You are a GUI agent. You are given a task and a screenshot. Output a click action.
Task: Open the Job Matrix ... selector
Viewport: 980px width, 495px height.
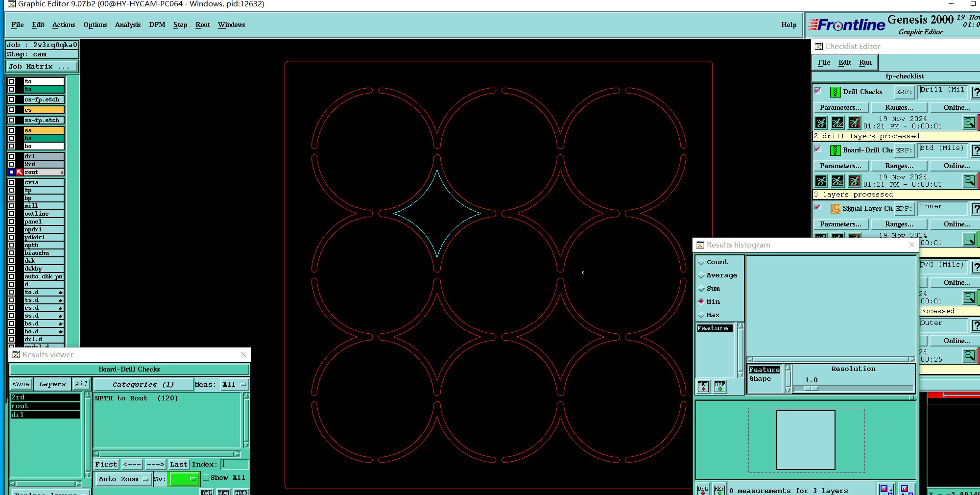(x=41, y=66)
